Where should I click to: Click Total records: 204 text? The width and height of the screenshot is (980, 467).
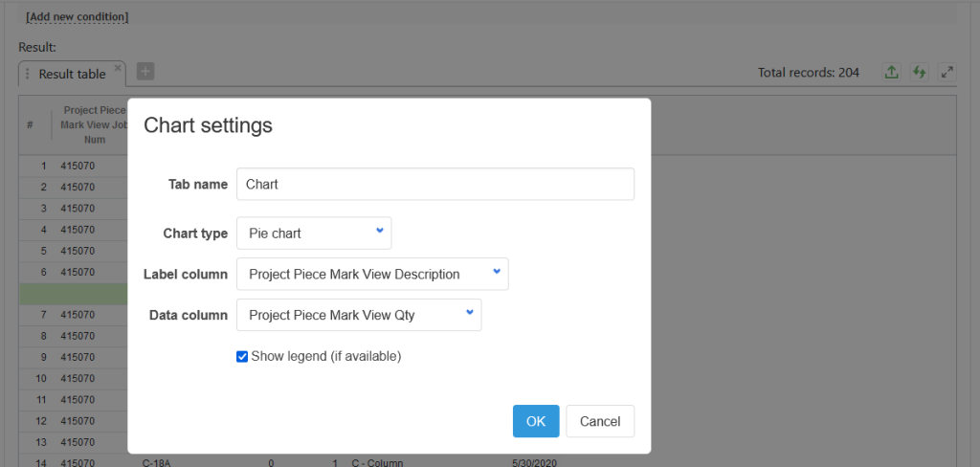click(808, 73)
